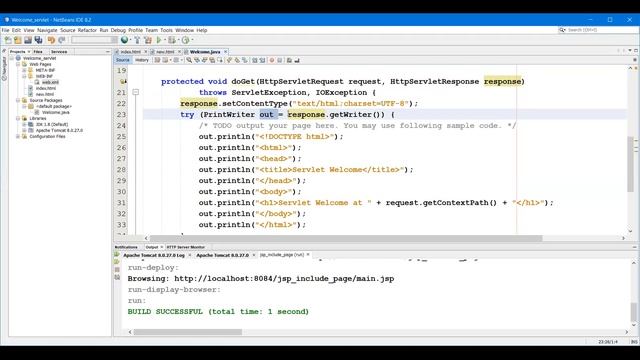Click the editor horizontal scrollbar
This screenshot has width=640, height=360.
point(346,238)
